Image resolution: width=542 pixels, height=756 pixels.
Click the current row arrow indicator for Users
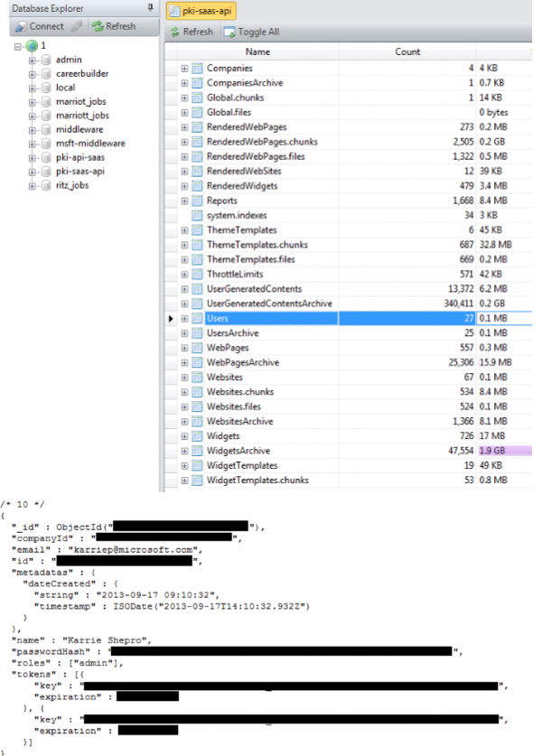[171, 318]
